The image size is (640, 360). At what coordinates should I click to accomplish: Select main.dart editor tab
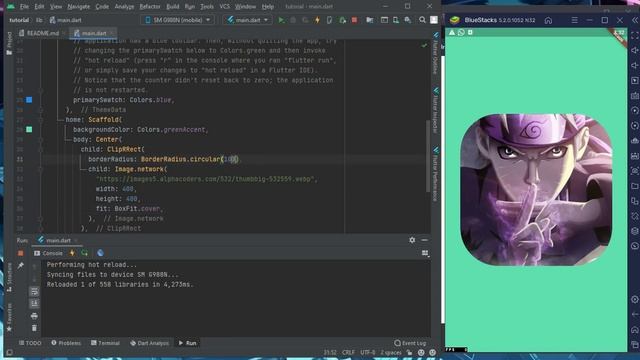[x=93, y=33]
